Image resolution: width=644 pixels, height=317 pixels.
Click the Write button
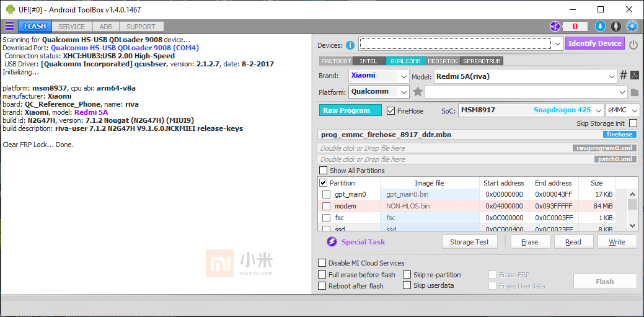point(617,242)
